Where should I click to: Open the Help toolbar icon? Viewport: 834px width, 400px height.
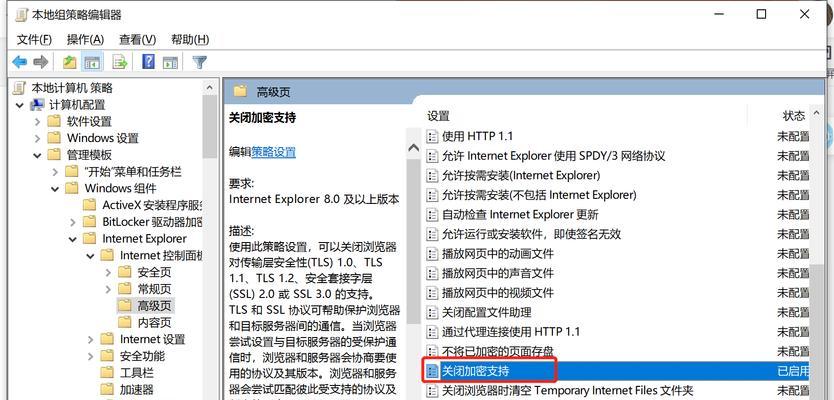[148, 62]
